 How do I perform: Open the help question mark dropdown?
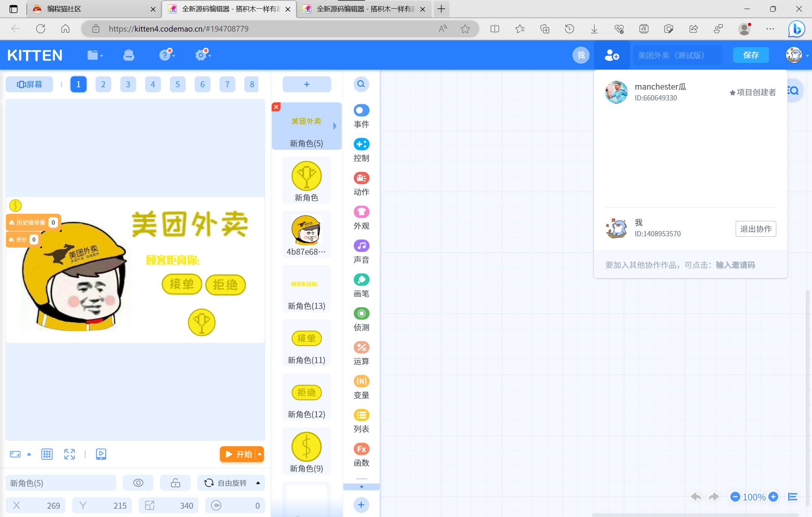tap(167, 55)
